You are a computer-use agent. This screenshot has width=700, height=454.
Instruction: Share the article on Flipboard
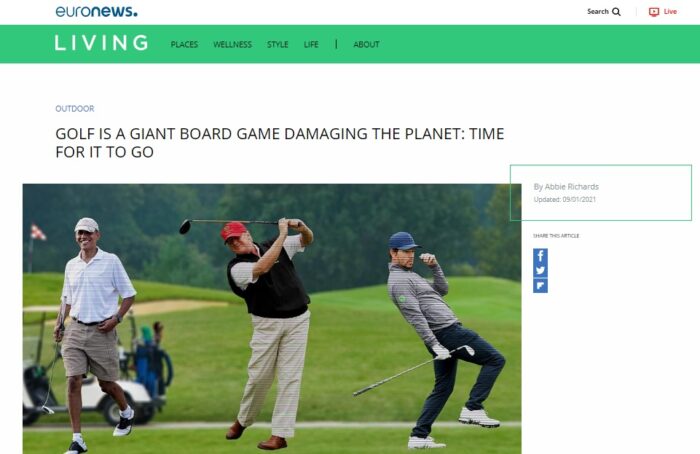[x=540, y=286]
